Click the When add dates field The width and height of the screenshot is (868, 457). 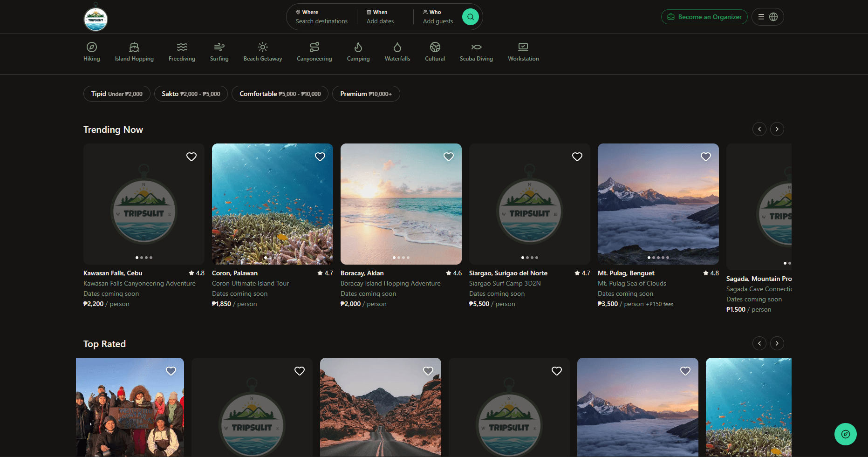(x=385, y=17)
